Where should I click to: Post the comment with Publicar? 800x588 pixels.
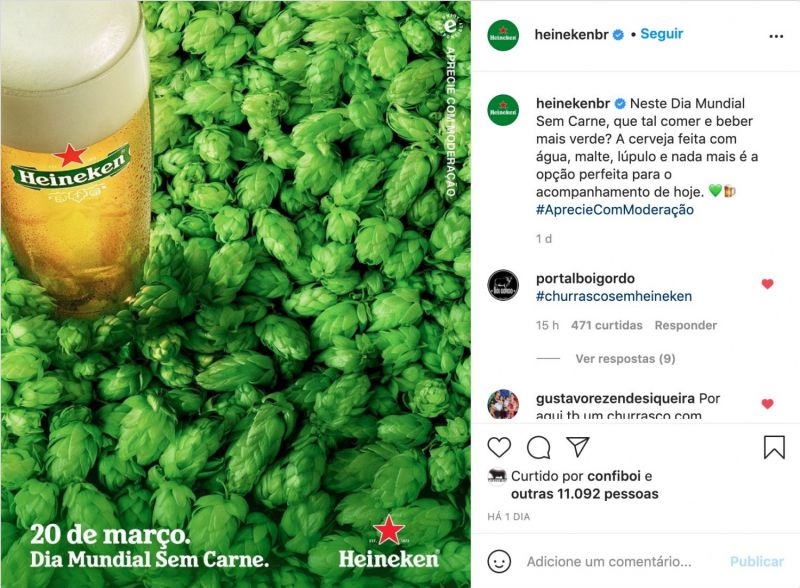[756, 561]
